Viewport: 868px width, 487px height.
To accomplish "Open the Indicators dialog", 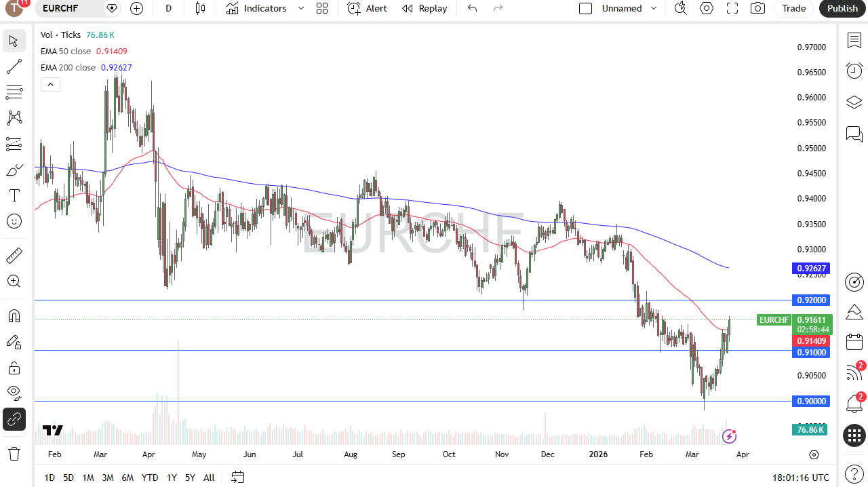I will tap(256, 8).
